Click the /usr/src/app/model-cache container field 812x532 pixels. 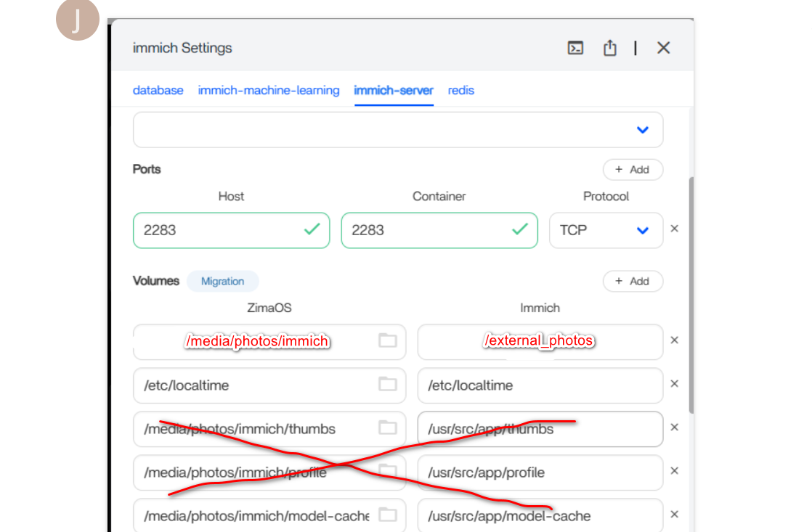[x=540, y=515]
